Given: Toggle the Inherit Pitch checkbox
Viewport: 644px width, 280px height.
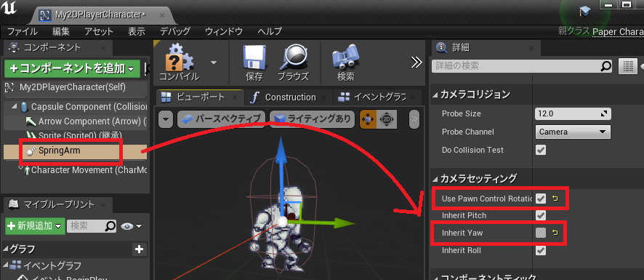Looking at the screenshot, I should [541, 215].
